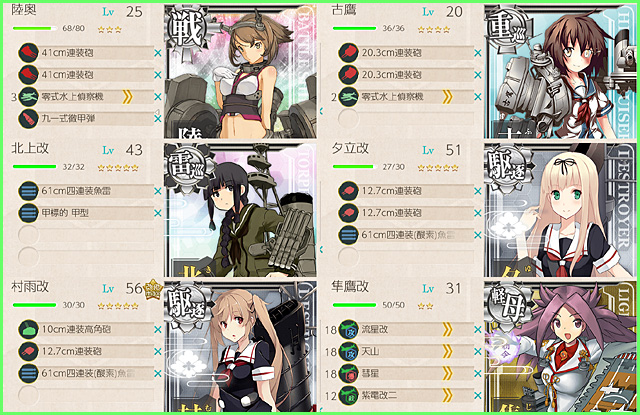Select the empty third equipment slot of 北上改
Viewport: 640px width, 415px height.
click(86, 235)
